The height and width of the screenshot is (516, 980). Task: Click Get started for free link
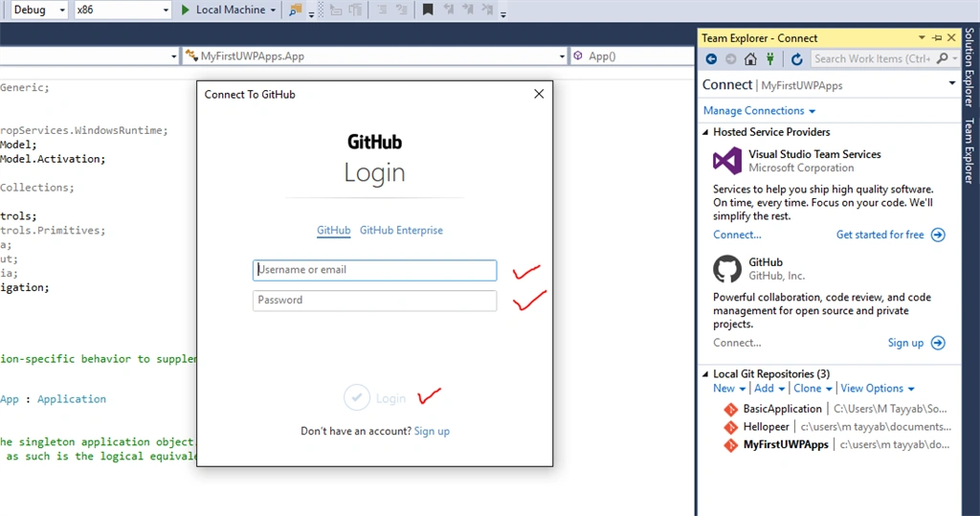pos(880,236)
